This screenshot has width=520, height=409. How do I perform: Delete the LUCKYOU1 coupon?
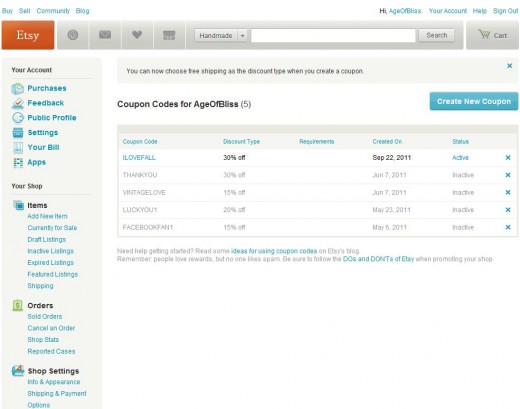pos(508,210)
